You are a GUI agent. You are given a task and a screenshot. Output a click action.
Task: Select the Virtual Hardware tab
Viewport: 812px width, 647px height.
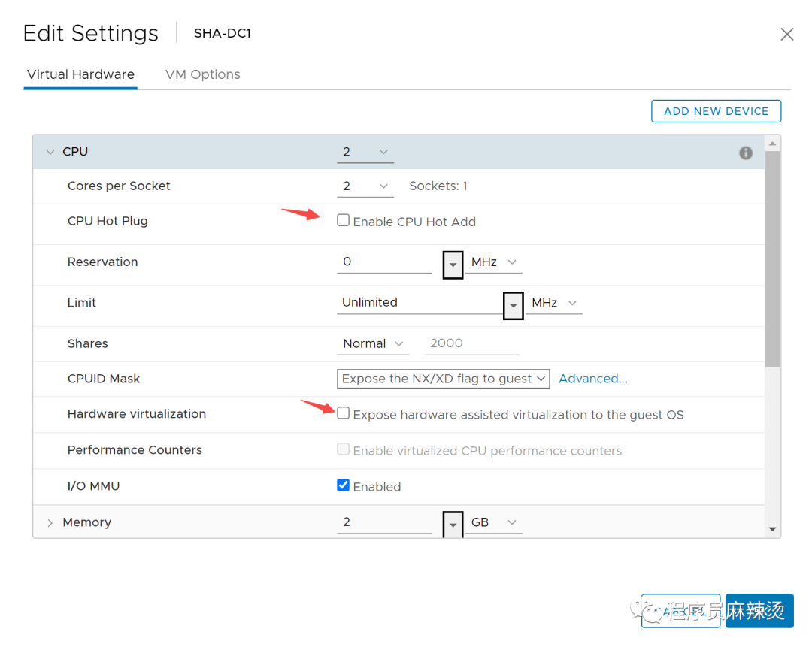point(80,74)
